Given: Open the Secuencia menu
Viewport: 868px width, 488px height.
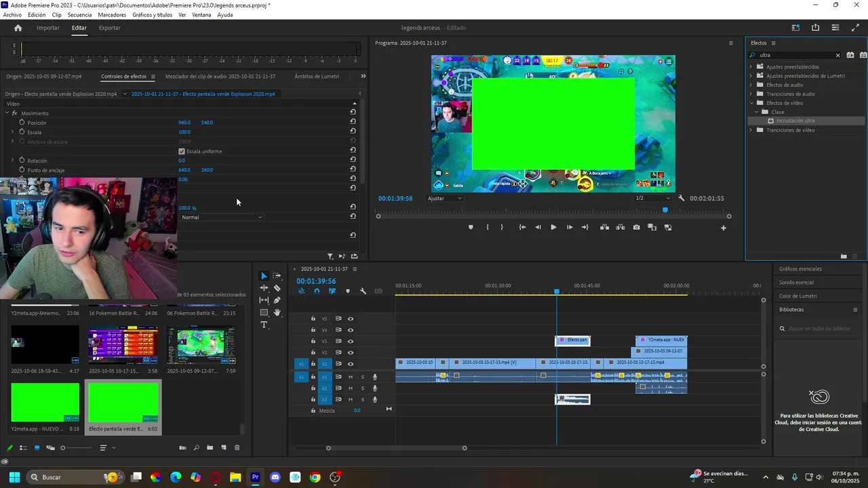Looking at the screenshot, I should (79, 15).
